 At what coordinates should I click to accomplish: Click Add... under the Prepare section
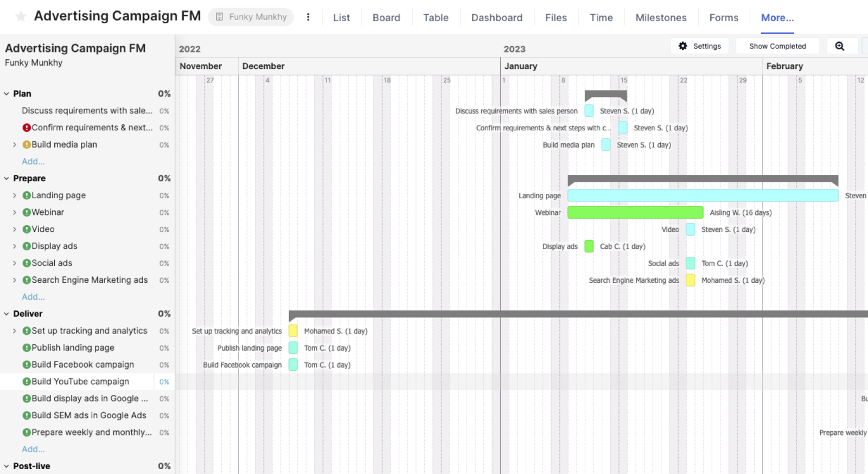(33, 297)
